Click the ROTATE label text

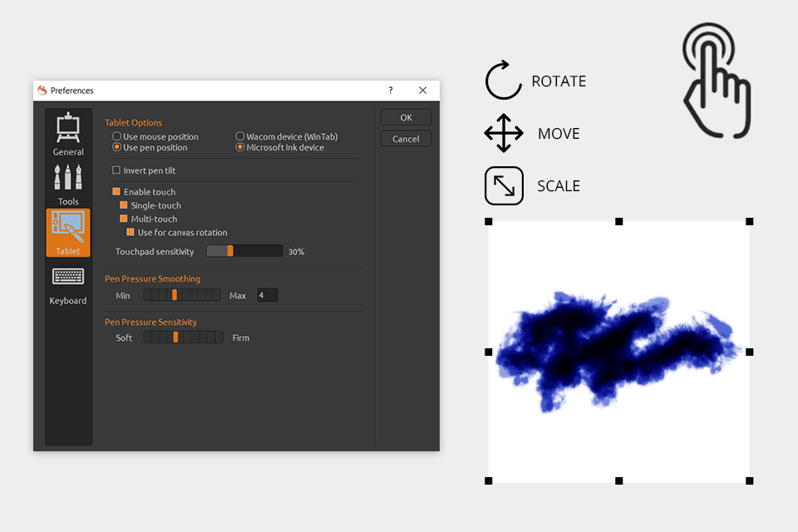point(559,81)
